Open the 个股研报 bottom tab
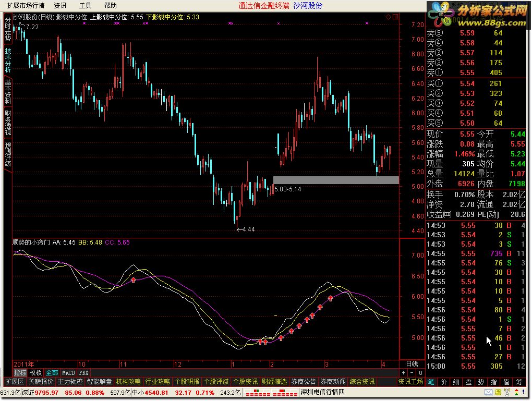The height and width of the screenshot is (401, 532). (187, 382)
